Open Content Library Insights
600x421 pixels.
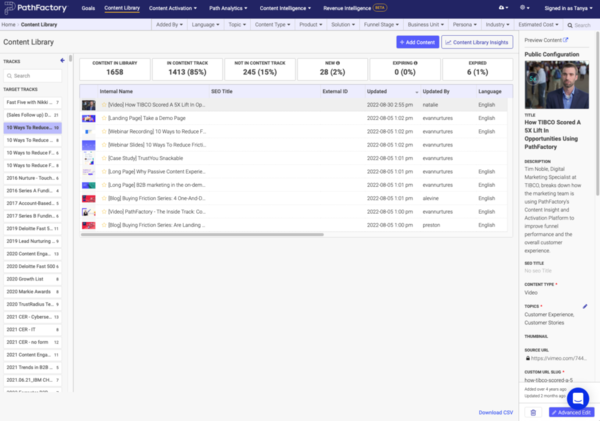[x=477, y=42]
